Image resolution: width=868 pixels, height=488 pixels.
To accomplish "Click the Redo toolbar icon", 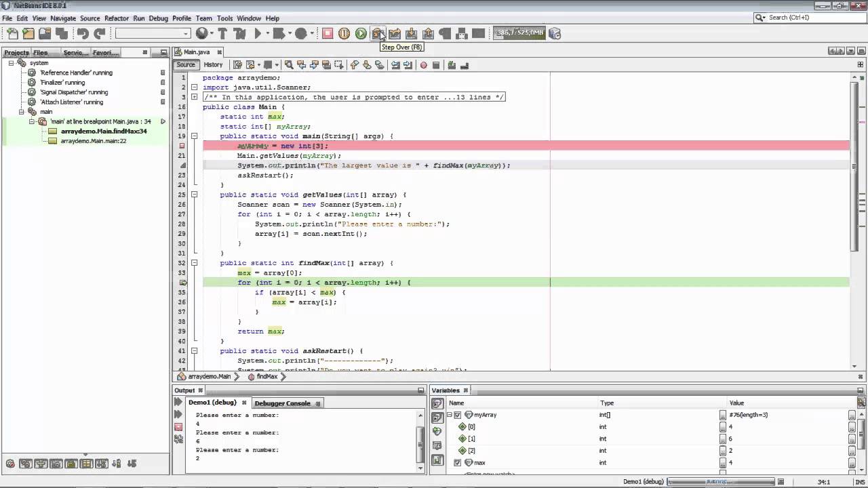I will pos(100,33).
